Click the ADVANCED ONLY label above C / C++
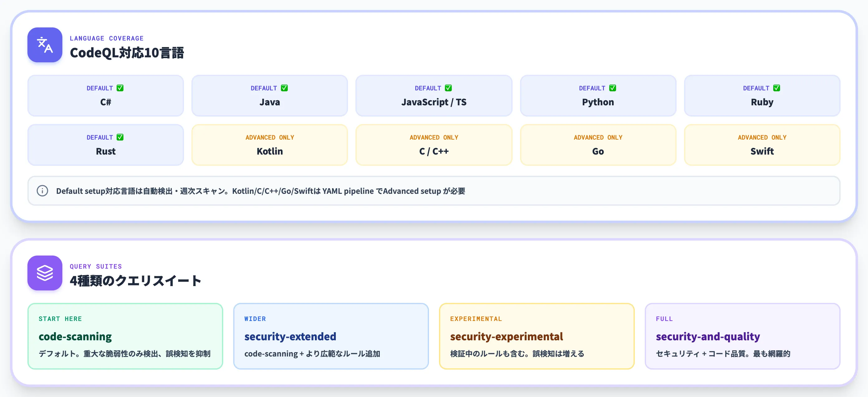The image size is (868, 397). click(434, 137)
